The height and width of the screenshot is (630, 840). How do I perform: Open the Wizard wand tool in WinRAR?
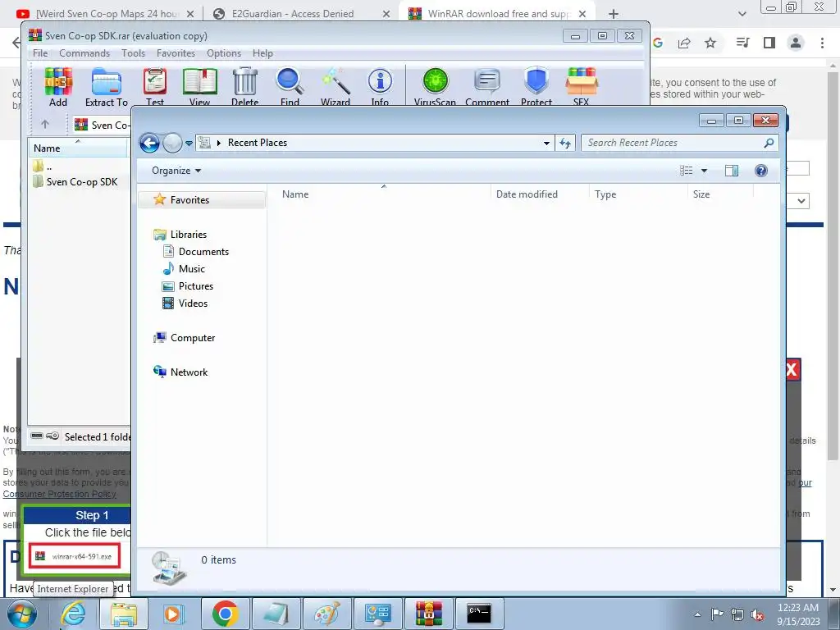pyautogui.click(x=336, y=86)
